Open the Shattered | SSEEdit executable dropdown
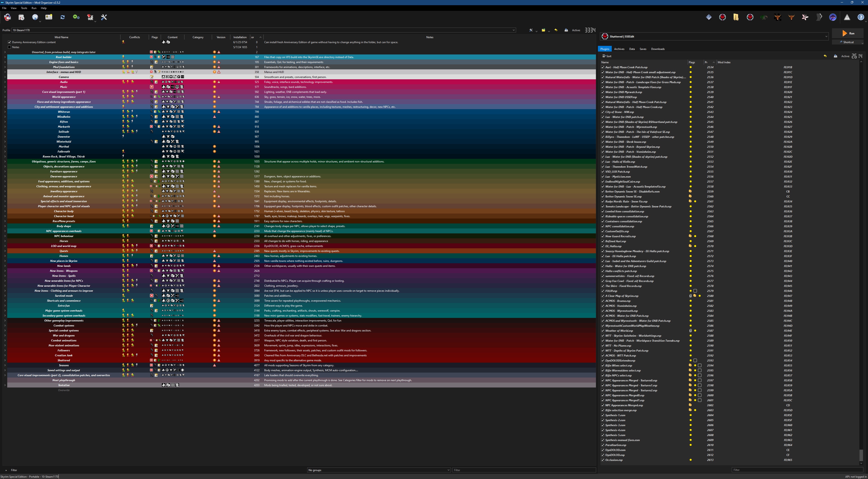868x479 pixels. click(x=826, y=36)
